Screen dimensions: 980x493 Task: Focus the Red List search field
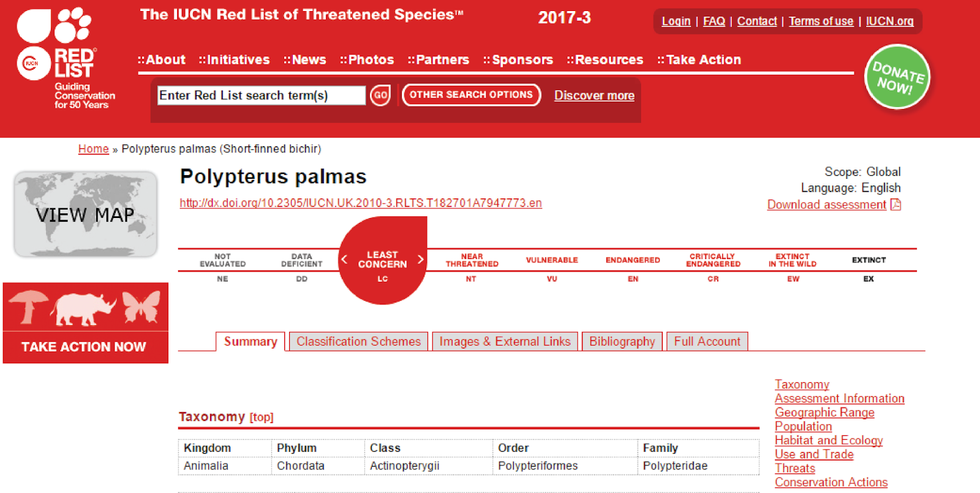[x=262, y=95]
